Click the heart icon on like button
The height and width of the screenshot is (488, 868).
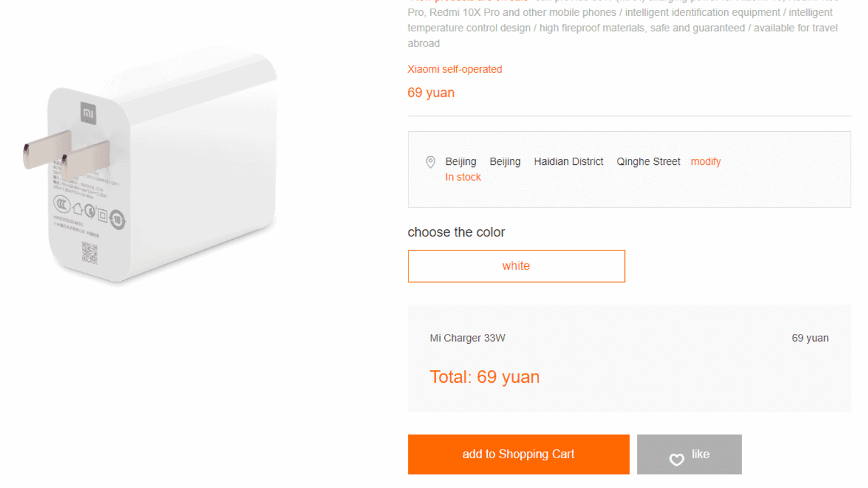(676, 459)
